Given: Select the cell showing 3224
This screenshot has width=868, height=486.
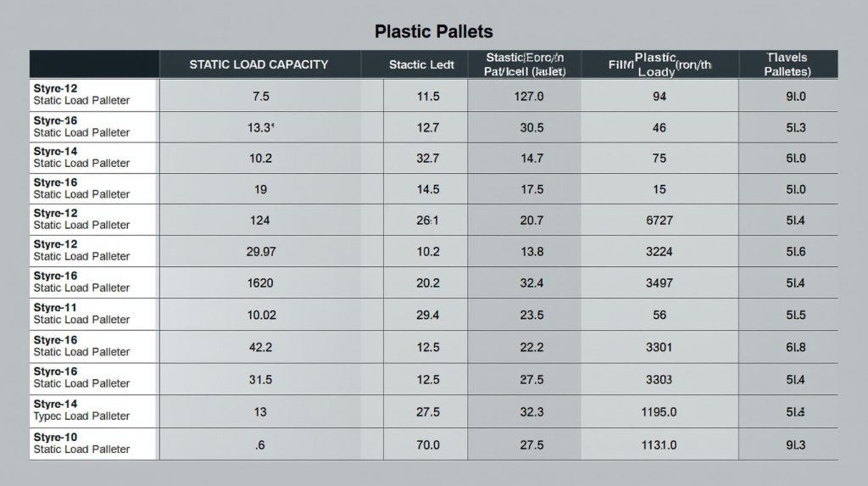Looking at the screenshot, I should click(x=659, y=251).
